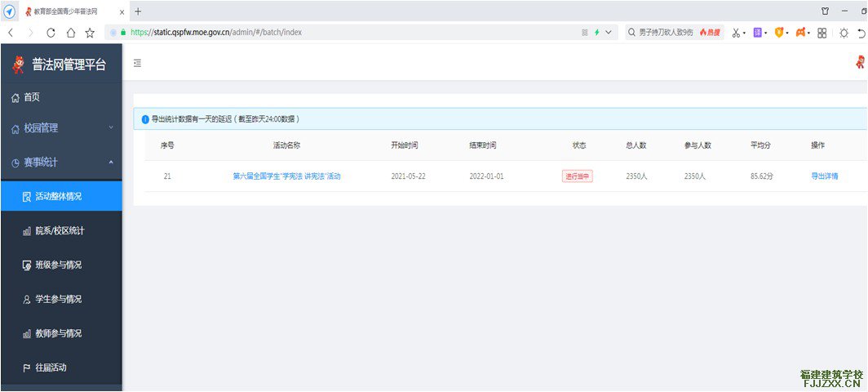868x392 pixels.
Task: Expand the 校园管理 menu section
Action: [x=61, y=128]
